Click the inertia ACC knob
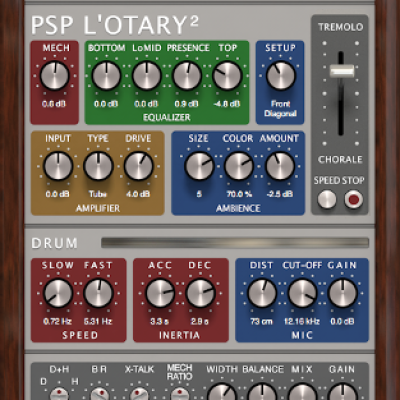 (x=160, y=293)
